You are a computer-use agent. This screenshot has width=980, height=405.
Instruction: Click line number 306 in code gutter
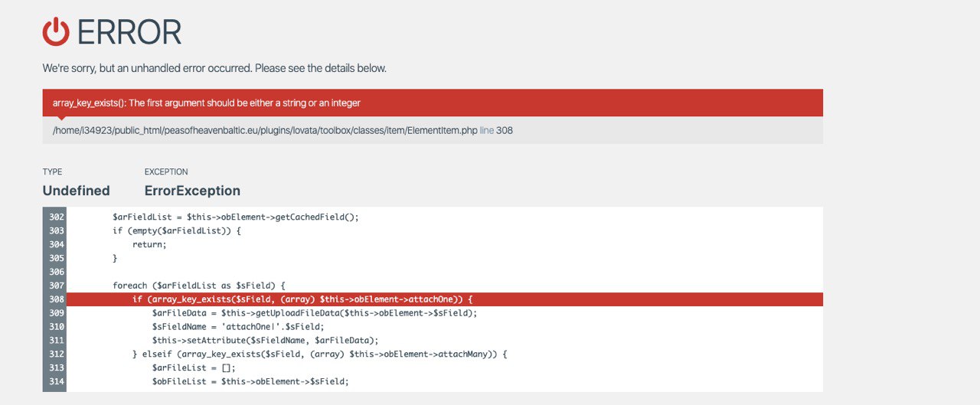click(56, 272)
